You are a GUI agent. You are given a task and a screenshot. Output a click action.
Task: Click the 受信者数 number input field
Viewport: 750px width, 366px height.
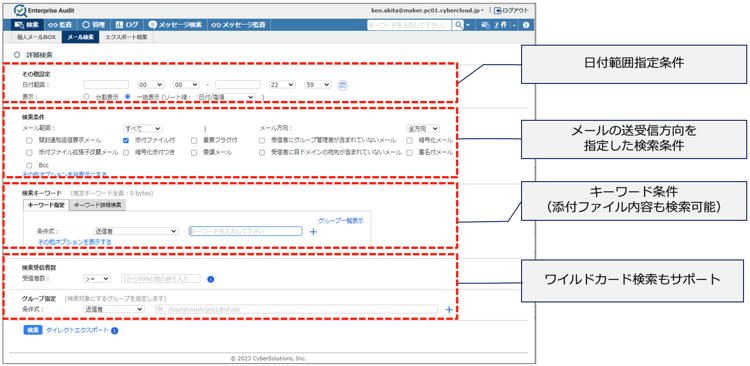[161, 278]
